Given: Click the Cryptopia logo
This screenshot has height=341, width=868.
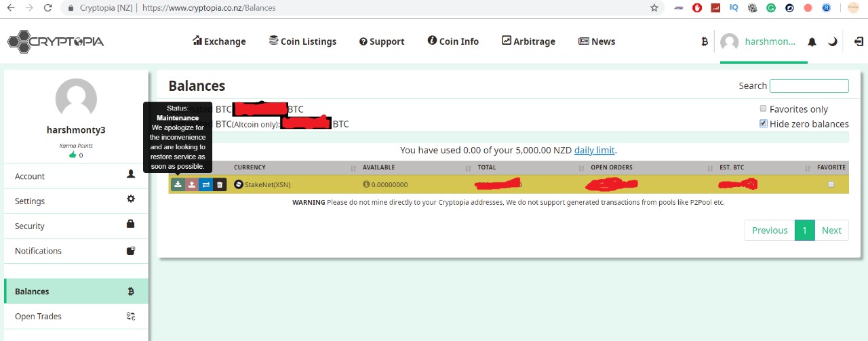Looking at the screenshot, I should coord(56,41).
